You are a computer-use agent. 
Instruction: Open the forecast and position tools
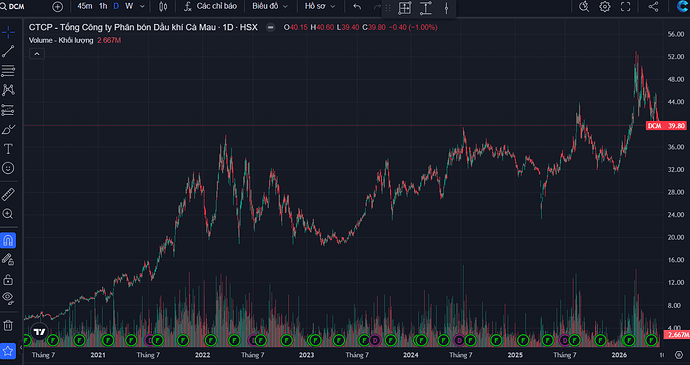tap(8, 110)
